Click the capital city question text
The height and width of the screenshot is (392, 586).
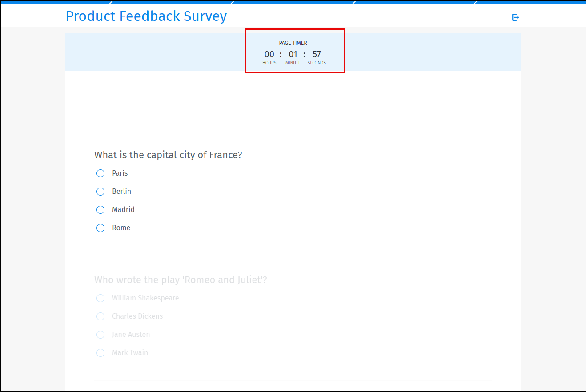point(168,155)
